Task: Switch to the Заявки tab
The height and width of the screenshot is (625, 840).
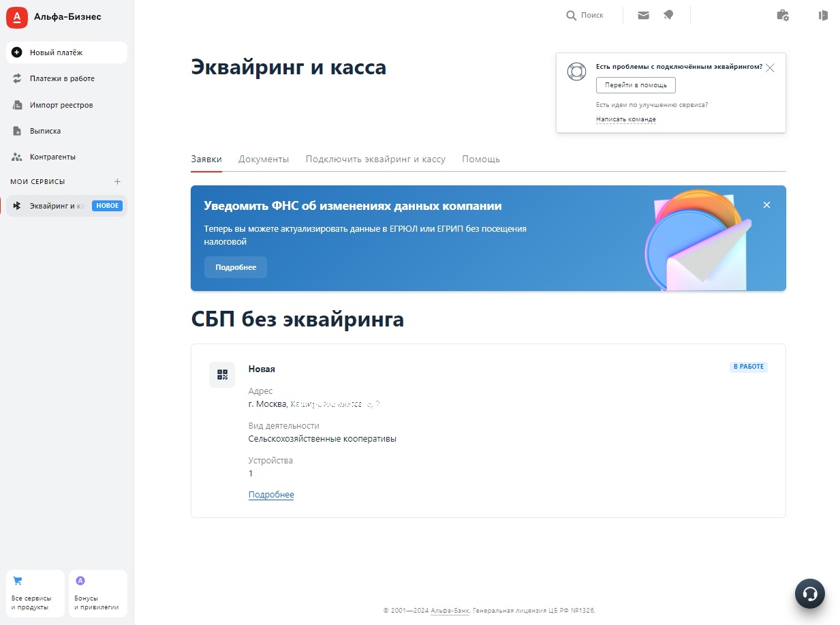Action: [206, 159]
